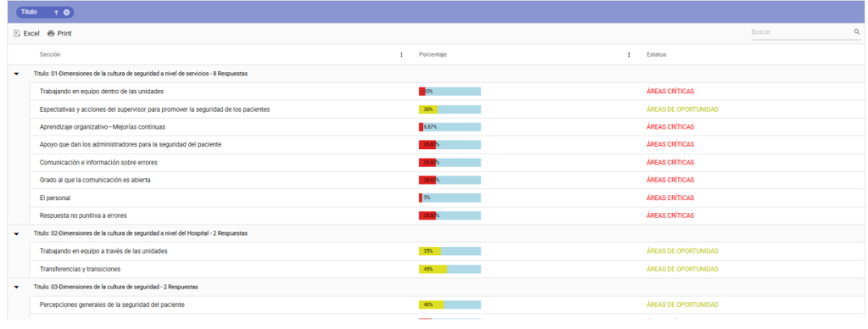The image size is (868, 329).
Task: Click the printer icon
Action: [x=51, y=33]
